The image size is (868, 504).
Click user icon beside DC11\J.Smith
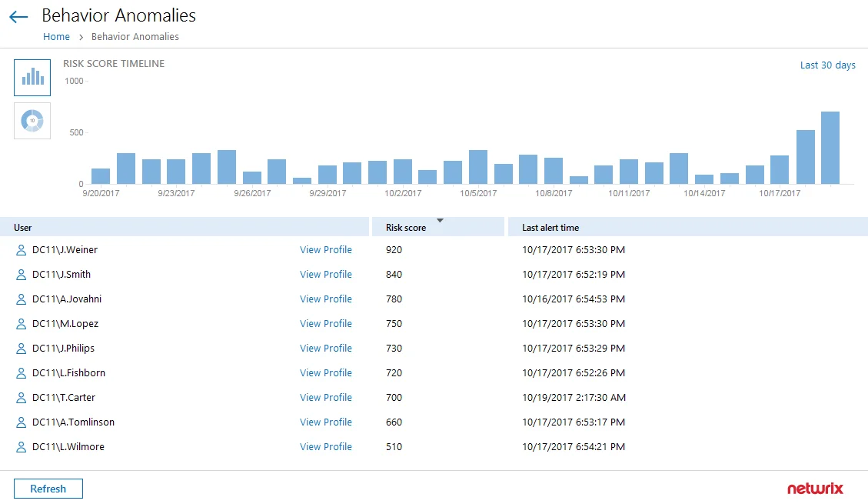coord(21,275)
